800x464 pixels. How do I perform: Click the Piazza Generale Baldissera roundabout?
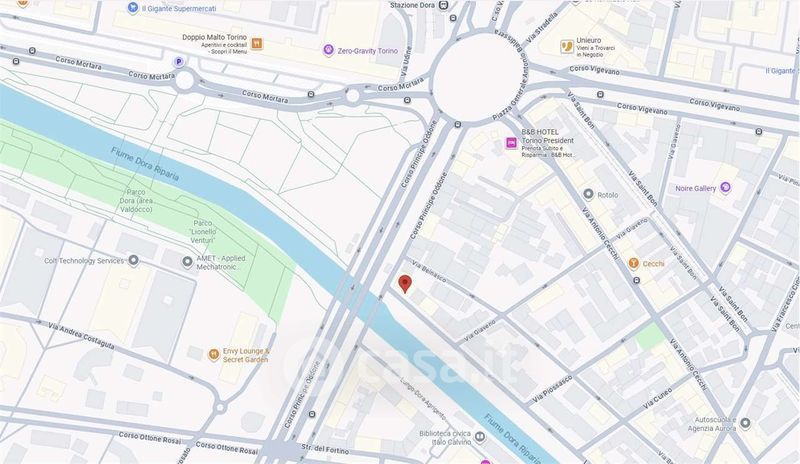pyautogui.click(x=478, y=77)
